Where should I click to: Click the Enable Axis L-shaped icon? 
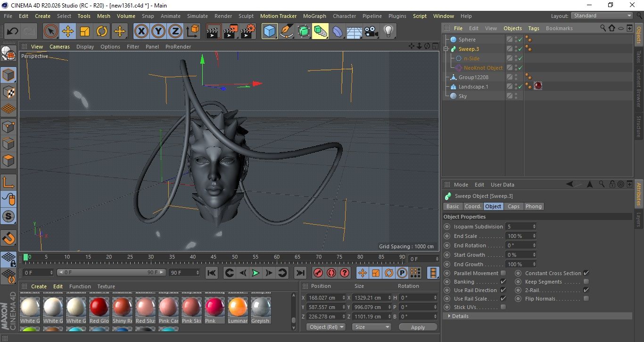(8, 183)
